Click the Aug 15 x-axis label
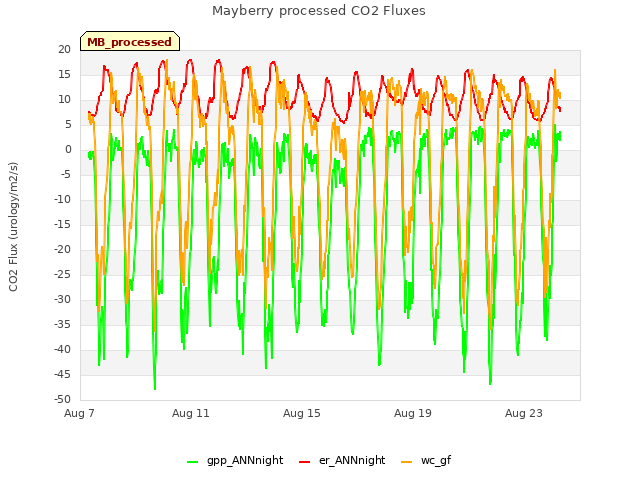 click(x=302, y=413)
